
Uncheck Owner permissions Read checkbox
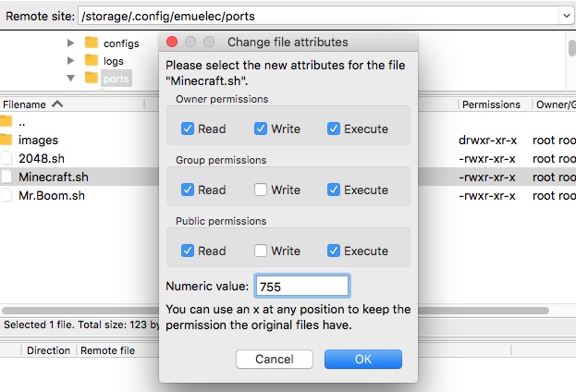[x=188, y=129]
